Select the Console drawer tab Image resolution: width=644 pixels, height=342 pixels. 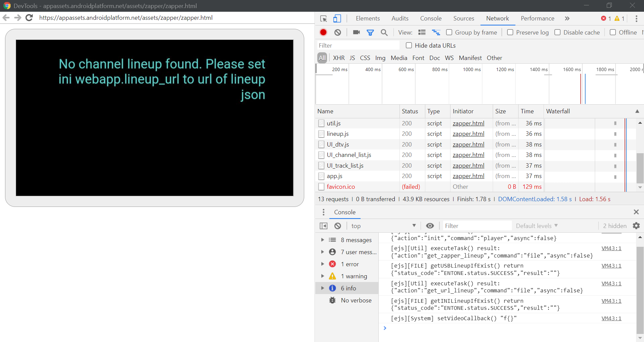pos(344,212)
